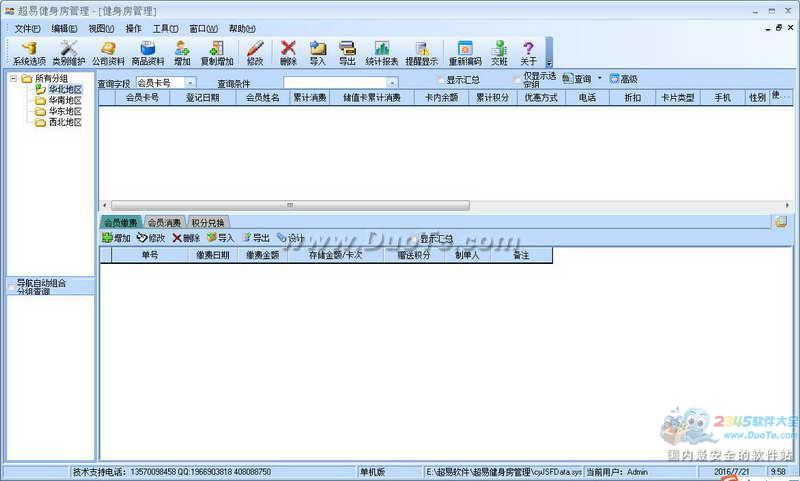Click the 删除 red X toolbar icon
The image size is (800, 481).
point(288,53)
